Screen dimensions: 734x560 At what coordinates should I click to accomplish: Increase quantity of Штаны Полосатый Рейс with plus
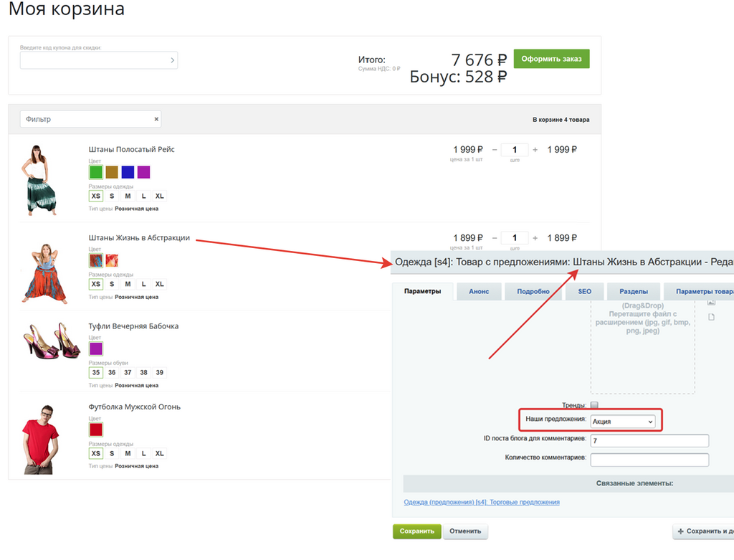point(535,150)
